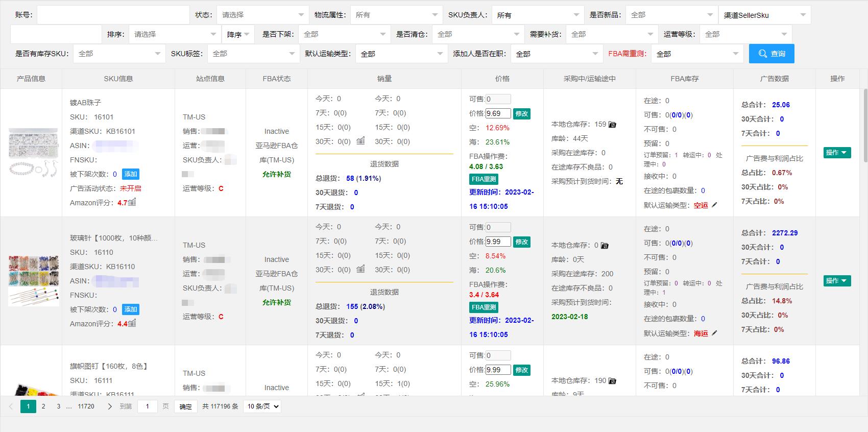Select page 3 in pagination
Image resolution: width=868 pixels, height=432 pixels.
[x=58, y=406]
